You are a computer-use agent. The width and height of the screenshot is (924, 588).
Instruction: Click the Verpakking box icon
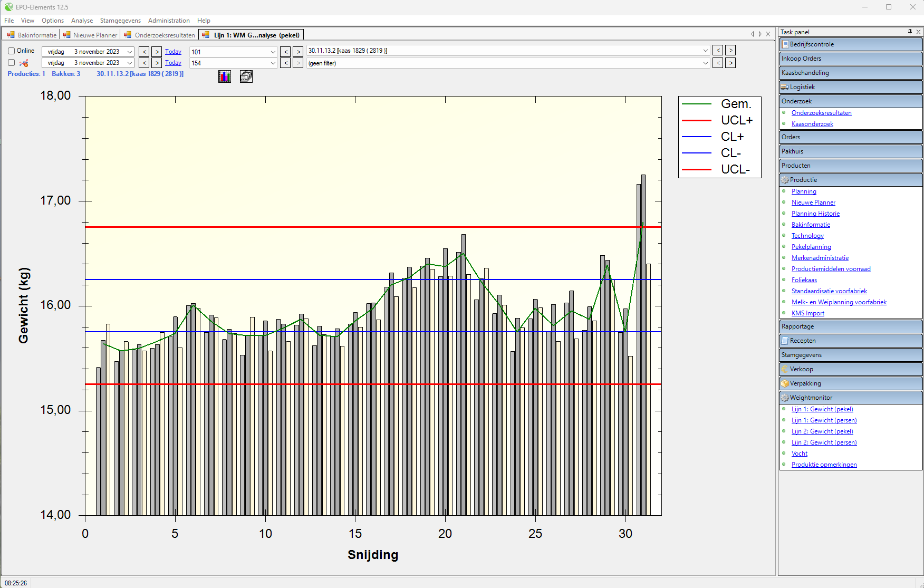tap(784, 383)
